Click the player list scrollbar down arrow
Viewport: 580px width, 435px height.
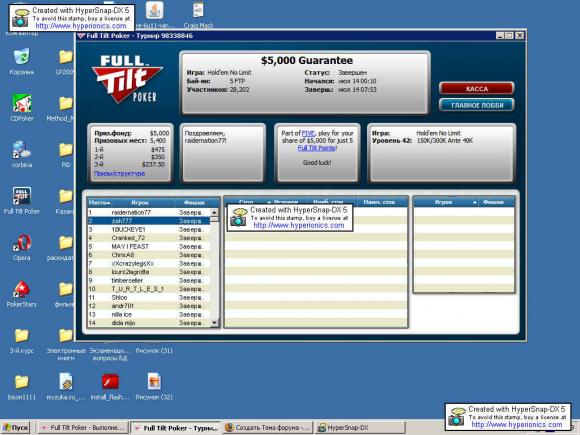(x=214, y=323)
